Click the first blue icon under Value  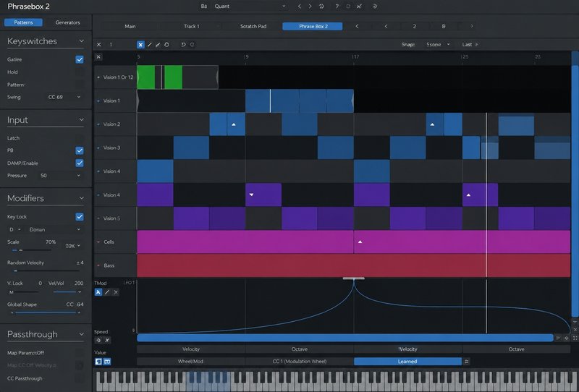click(98, 362)
